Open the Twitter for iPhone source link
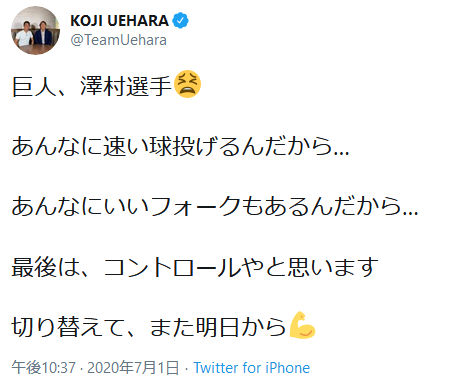 pos(252,368)
